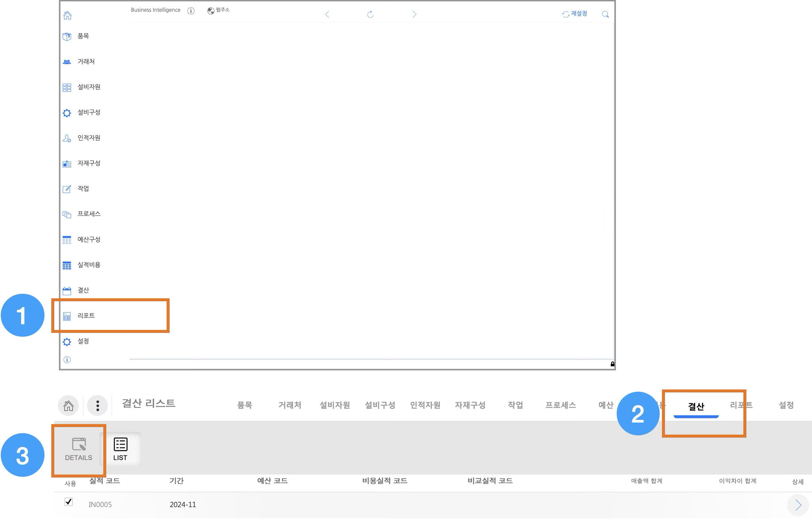Go back with the left chevron

point(327,15)
